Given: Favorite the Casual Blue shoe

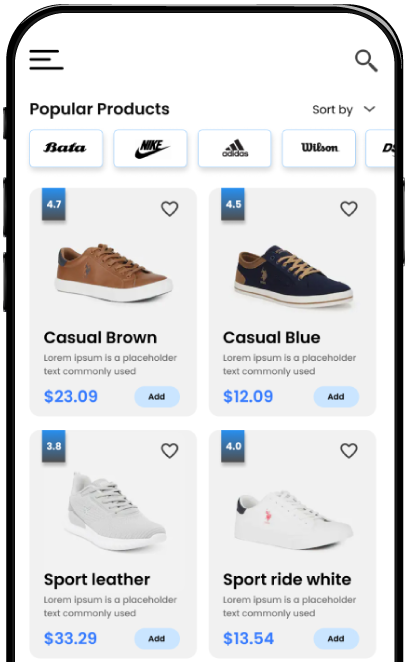Looking at the screenshot, I should [349, 209].
